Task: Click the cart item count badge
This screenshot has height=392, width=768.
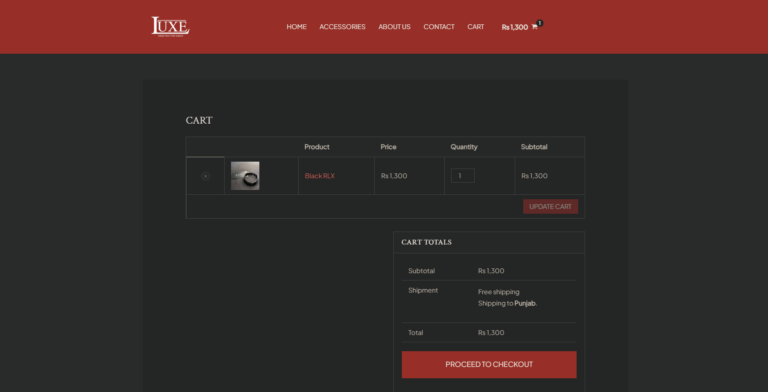Action: pyautogui.click(x=540, y=23)
